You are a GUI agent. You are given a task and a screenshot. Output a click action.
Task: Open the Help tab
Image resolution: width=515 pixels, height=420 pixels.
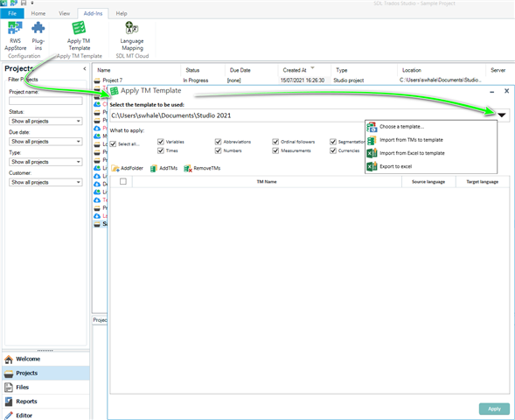tap(122, 13)
